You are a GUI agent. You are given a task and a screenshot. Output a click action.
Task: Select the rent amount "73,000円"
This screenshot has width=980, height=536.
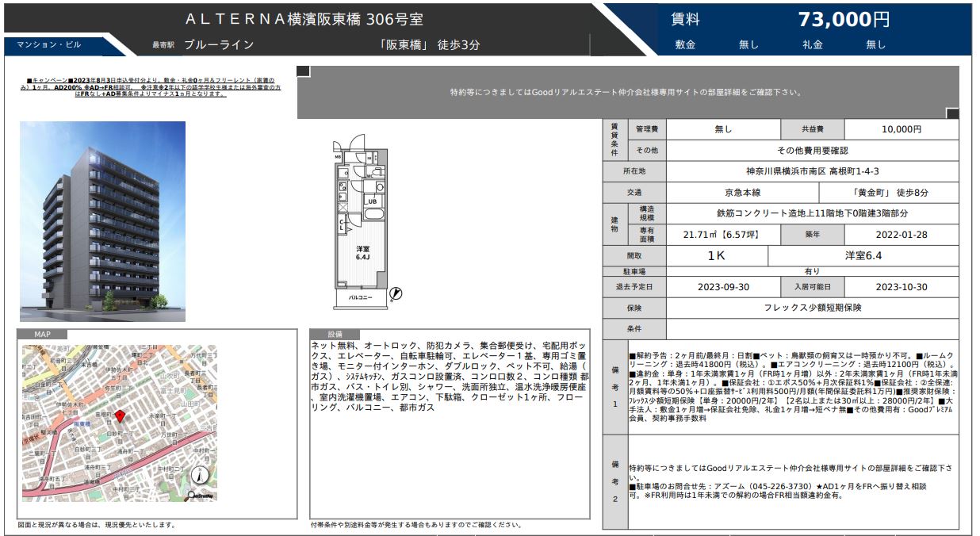tap(844, 20)
